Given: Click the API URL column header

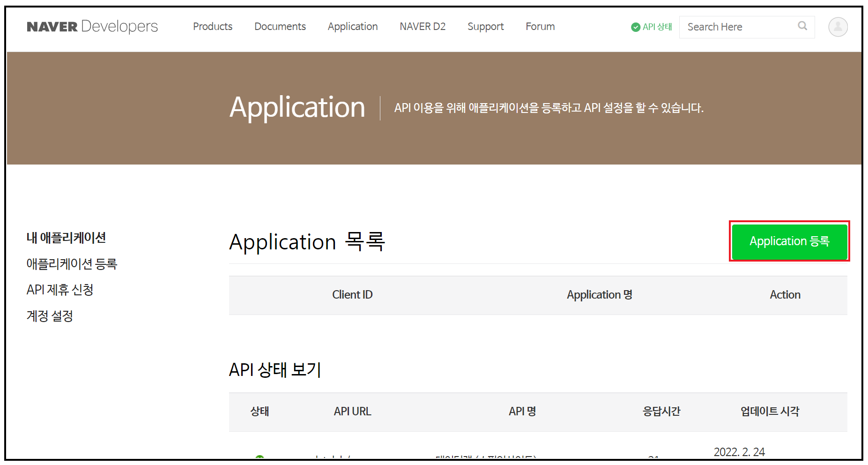Looking at the screenshot, I should tap(352, 412).
